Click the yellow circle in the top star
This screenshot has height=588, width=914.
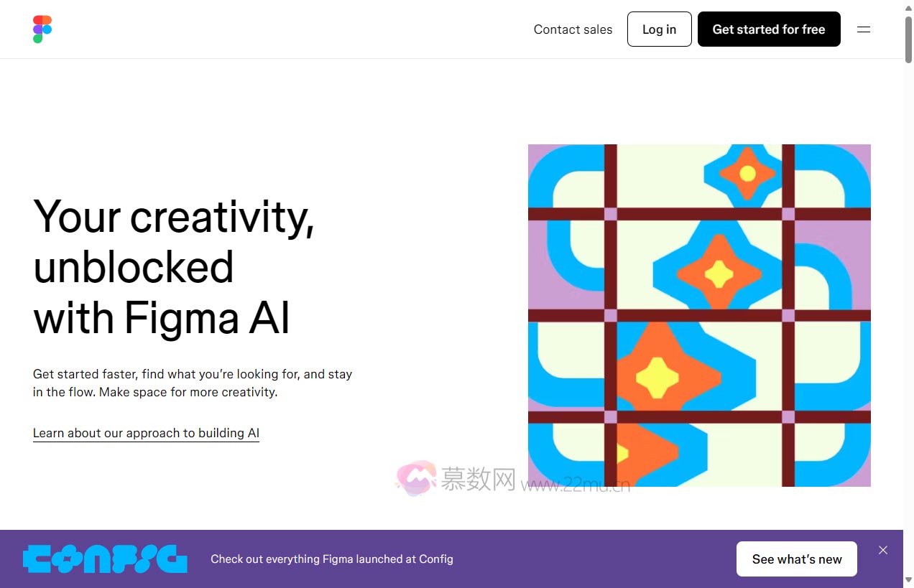[747, 173]
